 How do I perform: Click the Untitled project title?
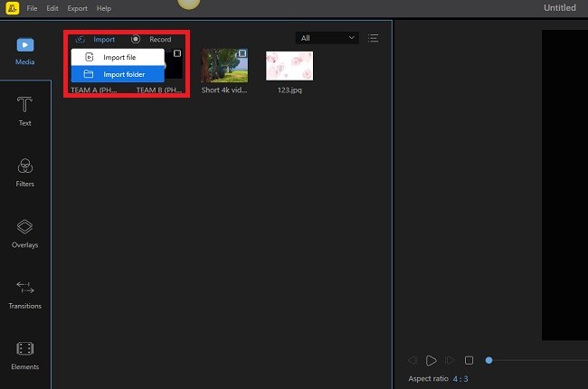(559, 7)
